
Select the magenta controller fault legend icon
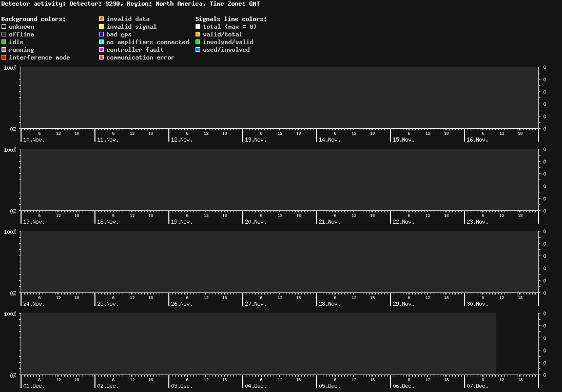click(x=102, y=50)
